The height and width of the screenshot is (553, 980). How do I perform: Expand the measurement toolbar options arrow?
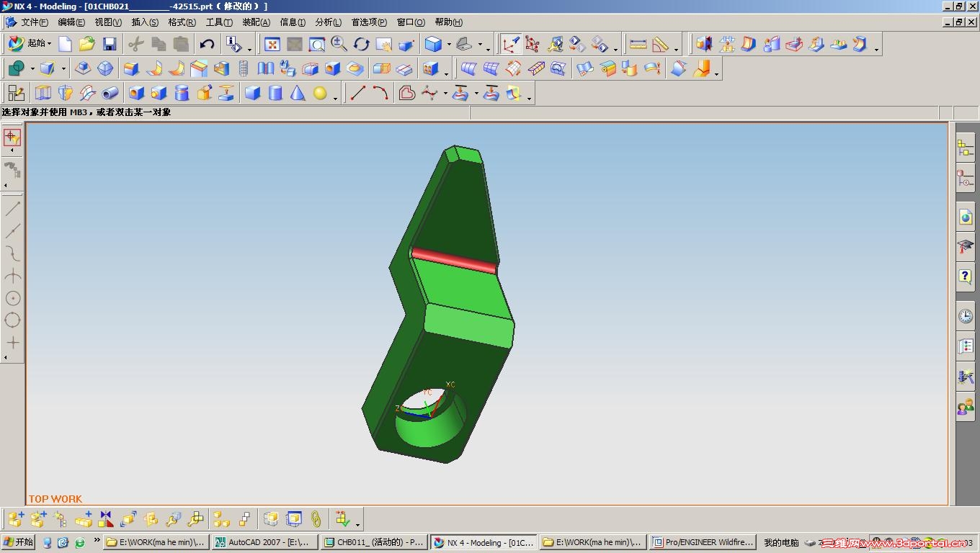tap(676, 49)
